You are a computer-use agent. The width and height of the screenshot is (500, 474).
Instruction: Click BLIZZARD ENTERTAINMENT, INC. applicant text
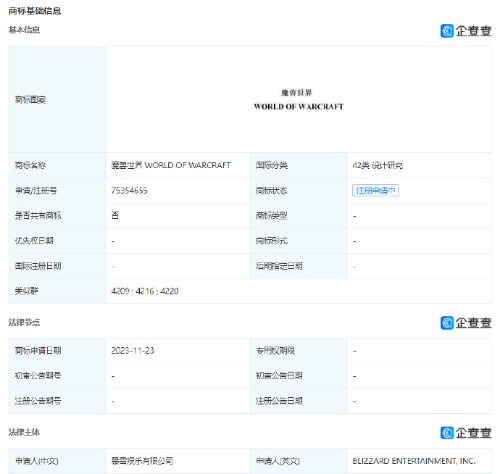[414, 461]
